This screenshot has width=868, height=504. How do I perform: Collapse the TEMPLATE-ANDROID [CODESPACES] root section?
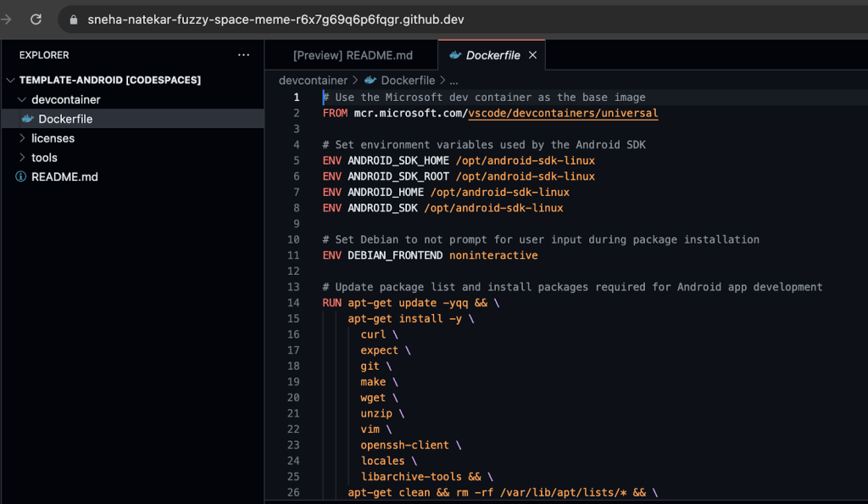tap(11, 80)
